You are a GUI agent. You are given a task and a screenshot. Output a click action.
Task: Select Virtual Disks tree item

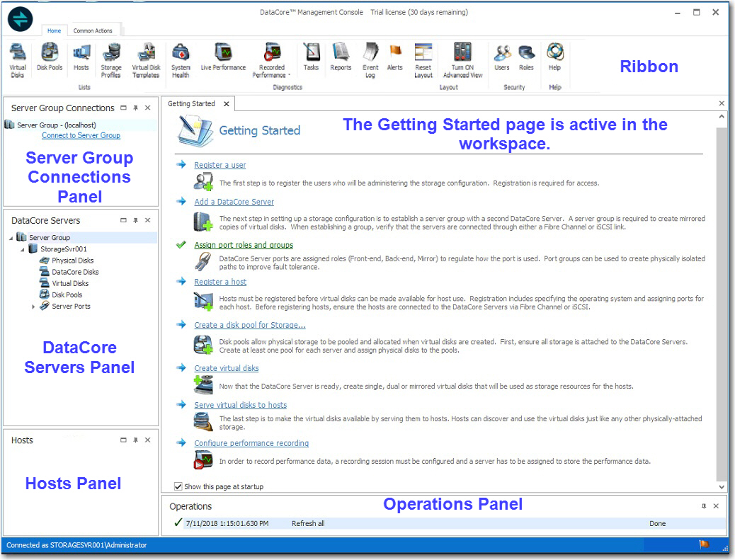coord(70,283)
